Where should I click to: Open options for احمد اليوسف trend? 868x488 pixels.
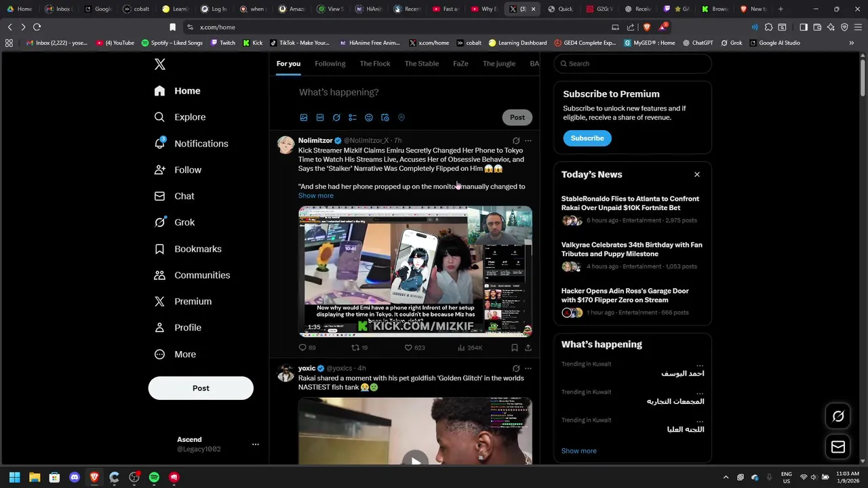699,365
